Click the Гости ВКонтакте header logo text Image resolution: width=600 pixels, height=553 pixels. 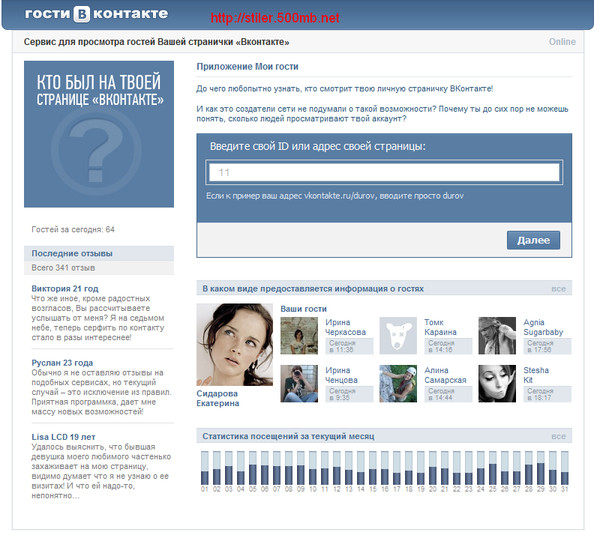(96, 14)
